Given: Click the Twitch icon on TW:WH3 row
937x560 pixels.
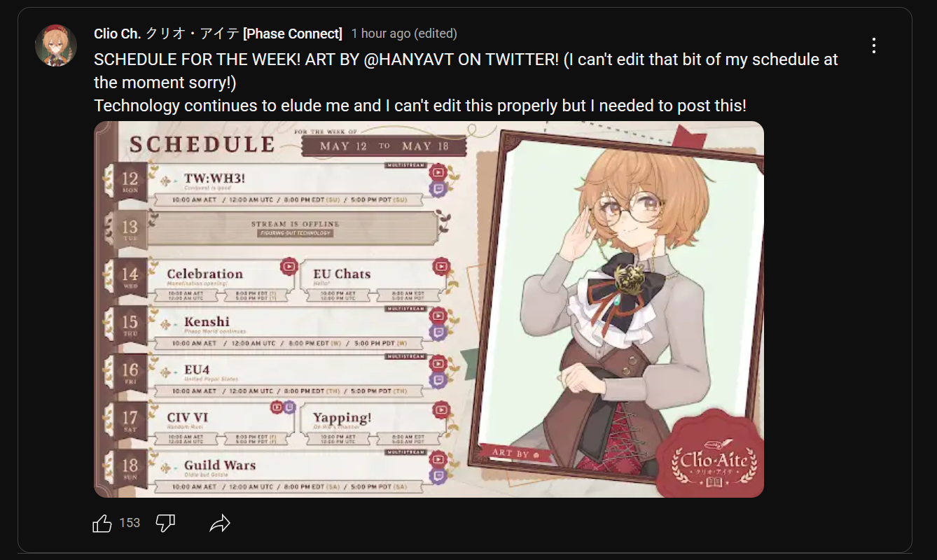Looking at the screenshot, I should coord(438,188).
